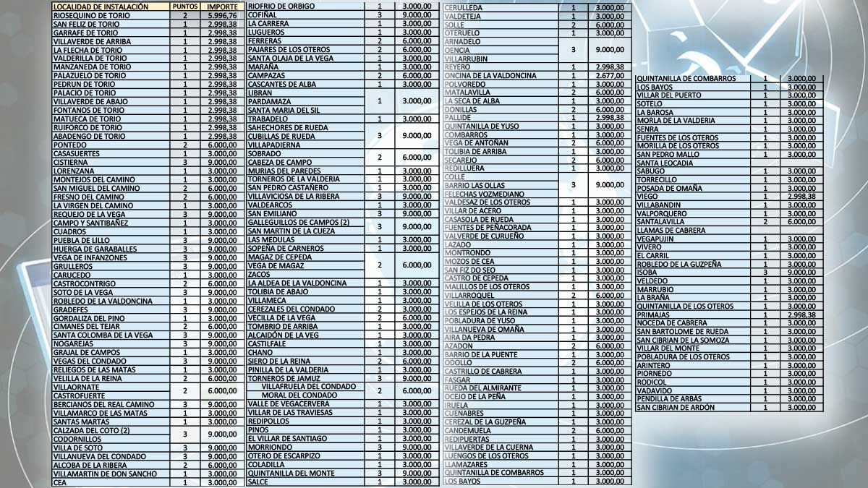Image resolution: width=868 pixels, height=488 pixels.
Task: Click the 'PUNTOS' column header
Action: point(184,7)
